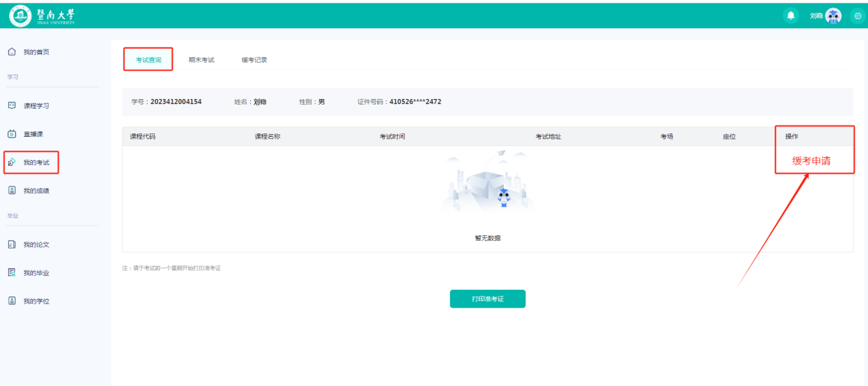Open settings via the top-right gear icon

(857, 15)
